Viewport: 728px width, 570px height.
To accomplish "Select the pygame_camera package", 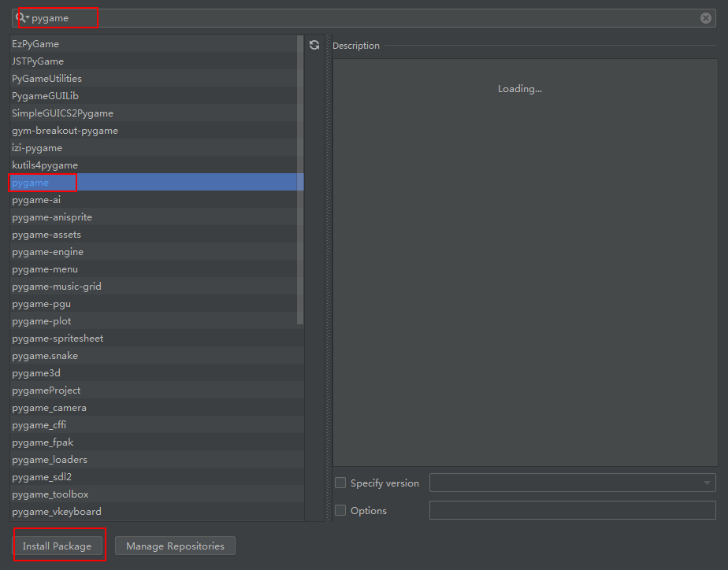I will 157,408.
